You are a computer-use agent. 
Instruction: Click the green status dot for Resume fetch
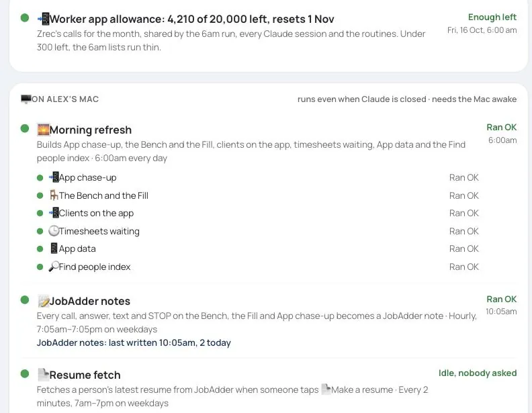point(25,373)
